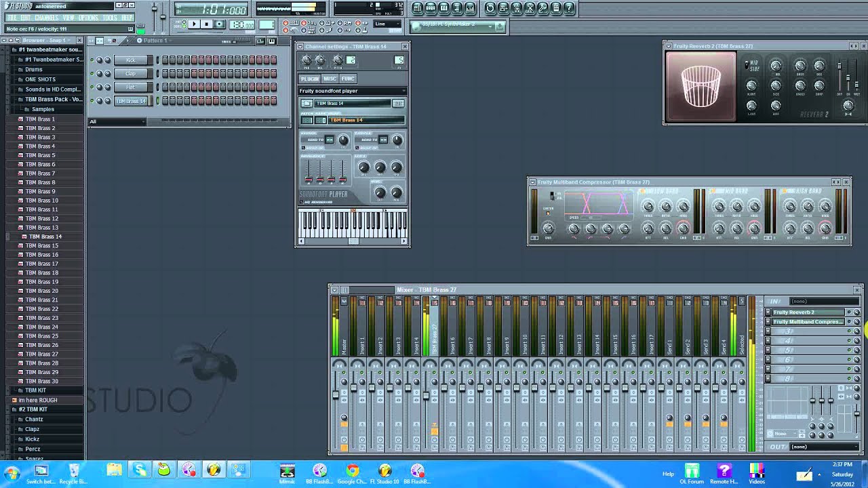Select TBM Brass 20 in the browser list
This screenshot has height=488, width=868.
[41, 291]
